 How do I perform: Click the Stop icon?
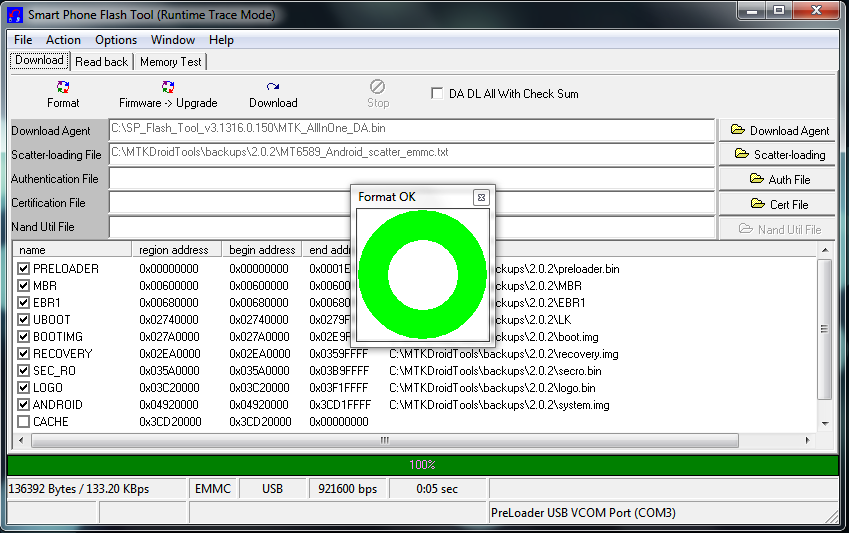pyautogui.click(x=377, y=87)
